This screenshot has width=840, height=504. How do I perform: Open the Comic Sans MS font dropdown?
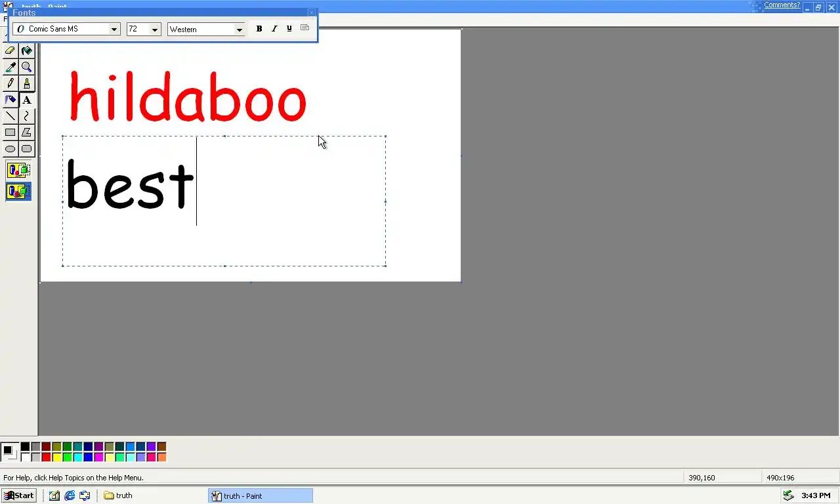pyautogui.click(x=114, y=29)
